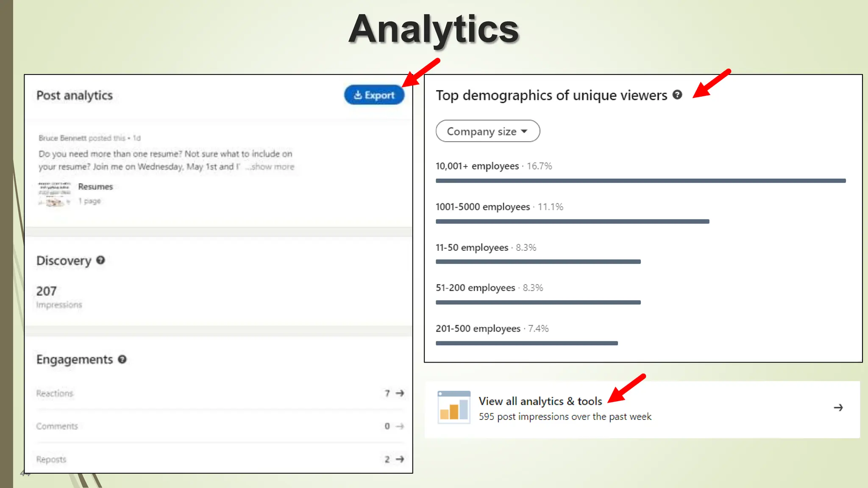This screenshot has height=488, width=868.
Task: Click '1001-5000 employees · 11.1%' label
Action: (499, 207)
